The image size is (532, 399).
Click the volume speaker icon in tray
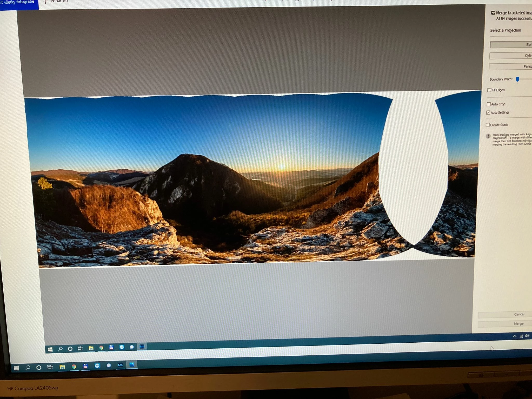pos(527,336)
